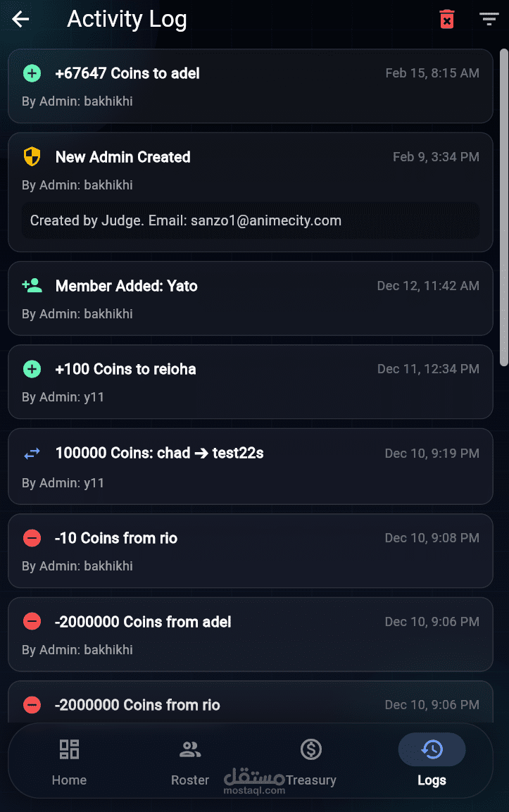This screenshot has height=812, width=509.
Task: Click red minus icon for -2000000 adel
Action: click(x=32, y=621)
